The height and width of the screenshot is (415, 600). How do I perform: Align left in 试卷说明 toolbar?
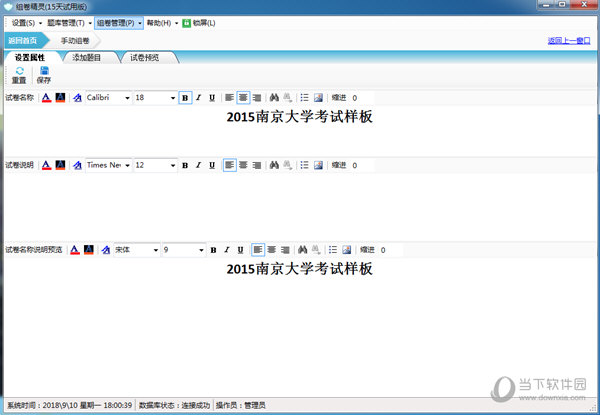(x=230, y=165)
